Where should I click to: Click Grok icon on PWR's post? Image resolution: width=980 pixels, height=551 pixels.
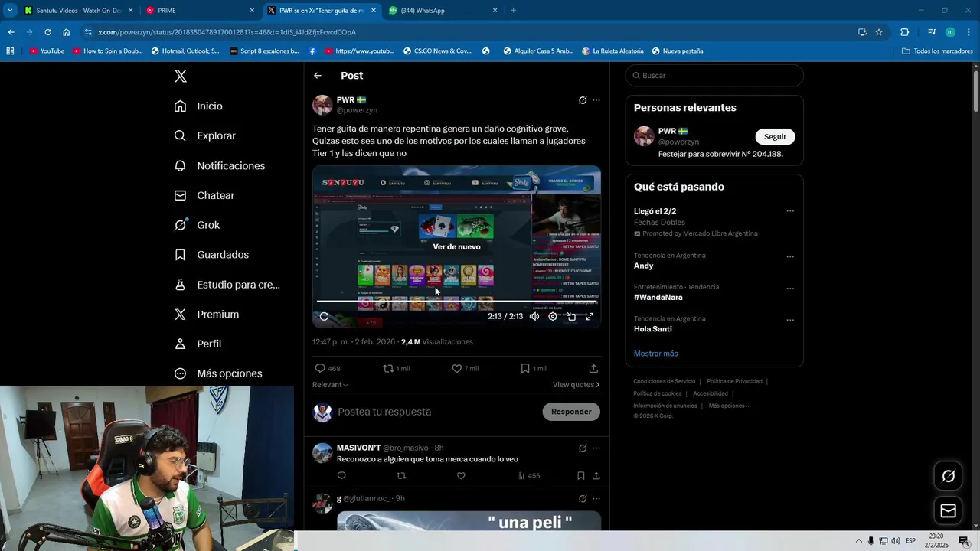[583, 100]
